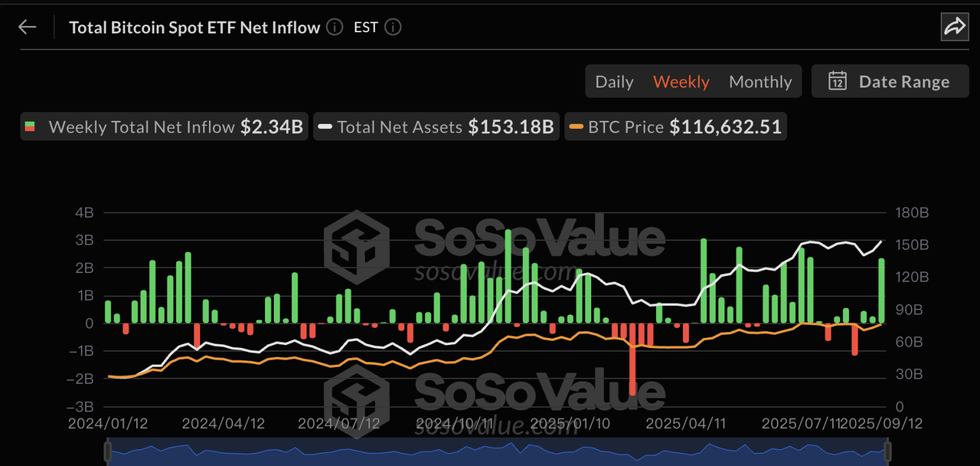The image size is (980, 466).
Task: Click the middle of the range navigator
Action: 498,452
